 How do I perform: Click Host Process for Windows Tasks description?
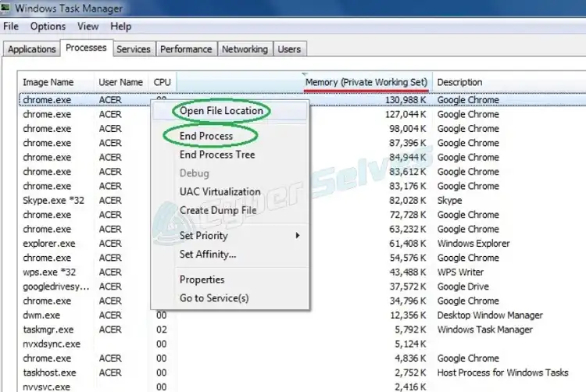click(502, 372)
